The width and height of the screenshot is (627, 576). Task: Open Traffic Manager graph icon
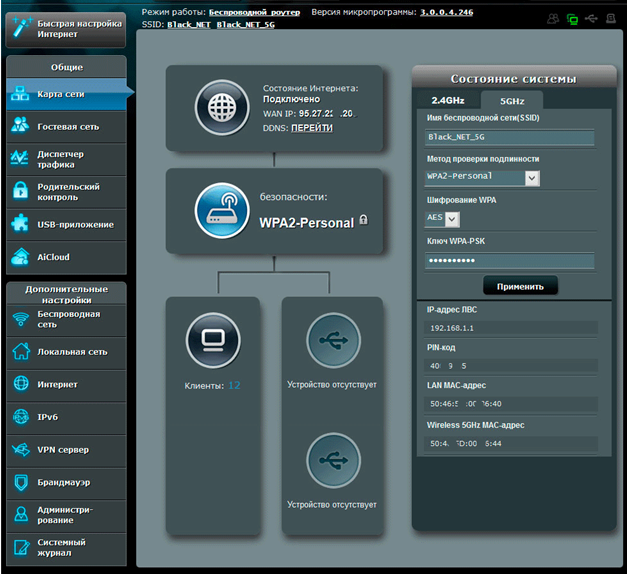pyautogui.click(x=20, y=158)
